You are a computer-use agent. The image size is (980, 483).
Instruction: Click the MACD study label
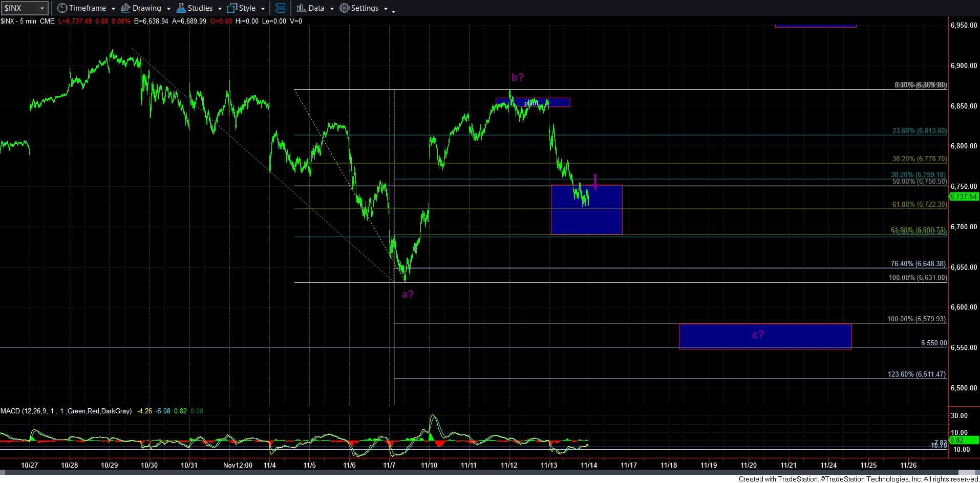(x=66, y=411)
